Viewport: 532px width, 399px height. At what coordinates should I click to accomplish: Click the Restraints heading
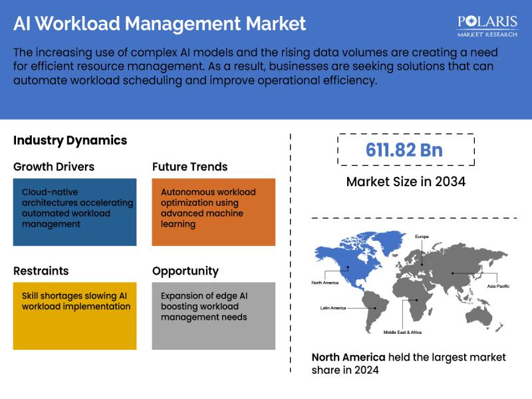[41, 271]
